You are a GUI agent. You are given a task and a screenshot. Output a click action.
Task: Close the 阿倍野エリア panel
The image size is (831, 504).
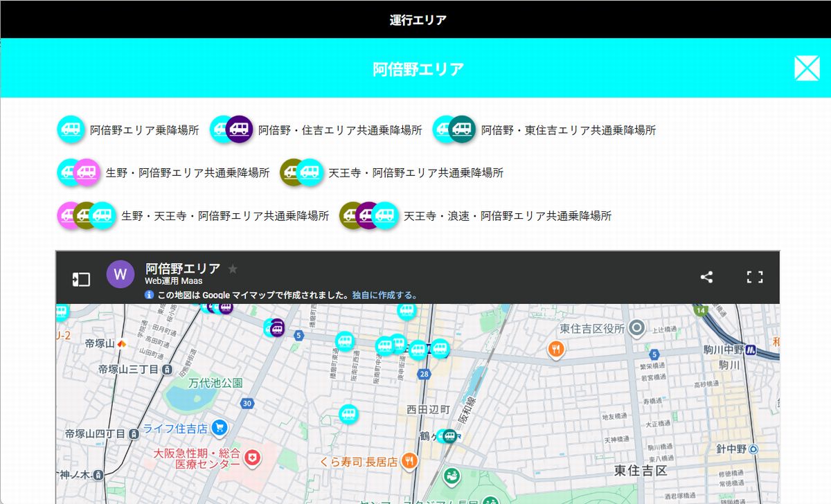(807, 68)
